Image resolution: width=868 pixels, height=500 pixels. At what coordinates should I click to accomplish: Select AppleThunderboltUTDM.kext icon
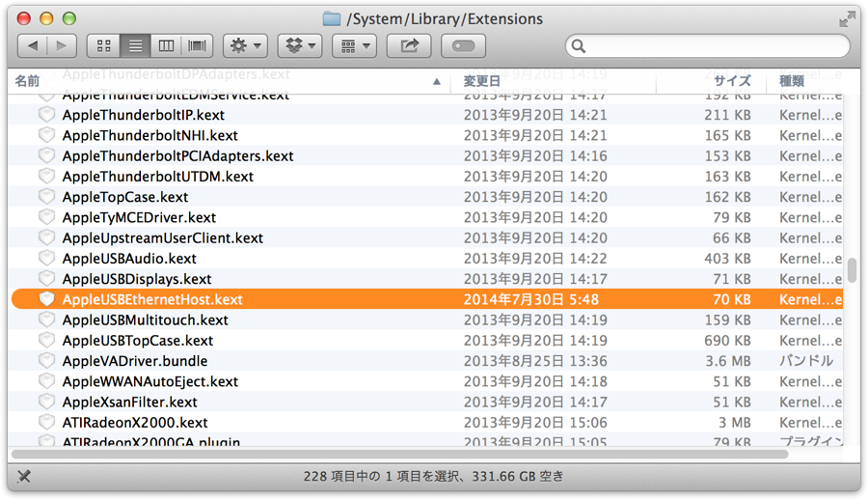[46, 177]
